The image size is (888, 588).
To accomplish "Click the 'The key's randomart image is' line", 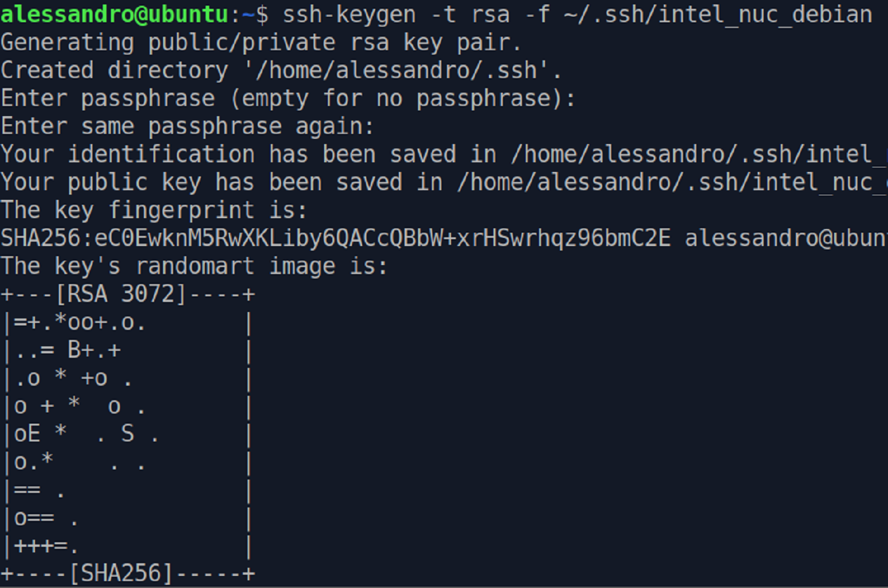I will click(193, 266).
